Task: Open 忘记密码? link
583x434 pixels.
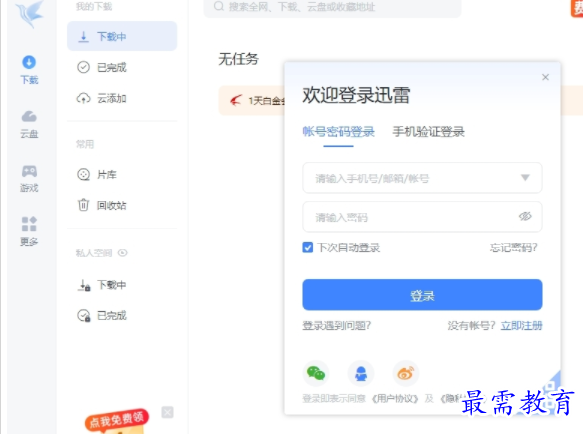Action: tap(513, 248)
